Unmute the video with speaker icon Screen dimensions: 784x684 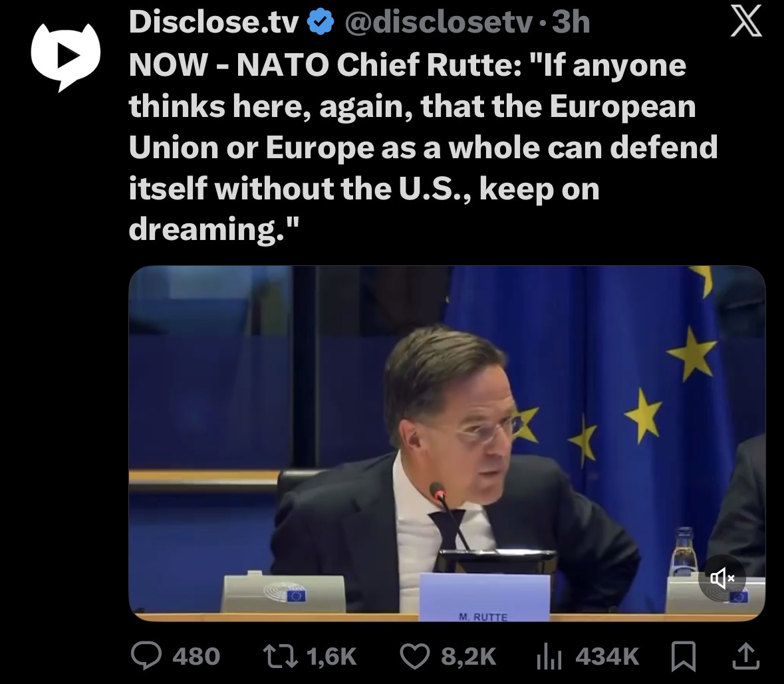pyautogui.click(x=722, y=578)
